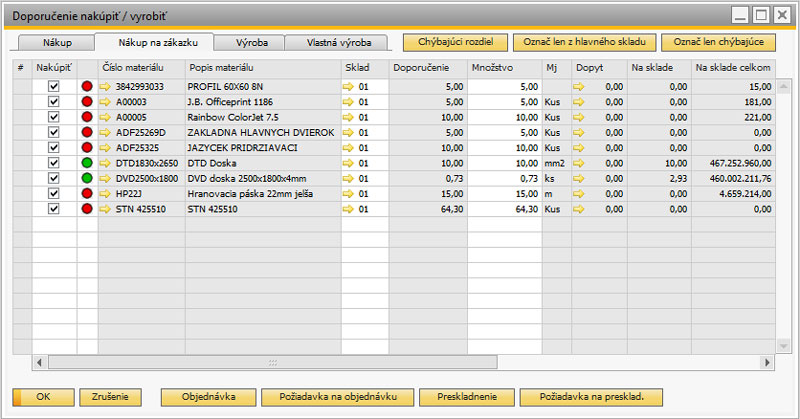This screenshot has width=800, height=419.
Task: Click Dopyt arrow in DTD Doska row
Action: click(578, 162)
